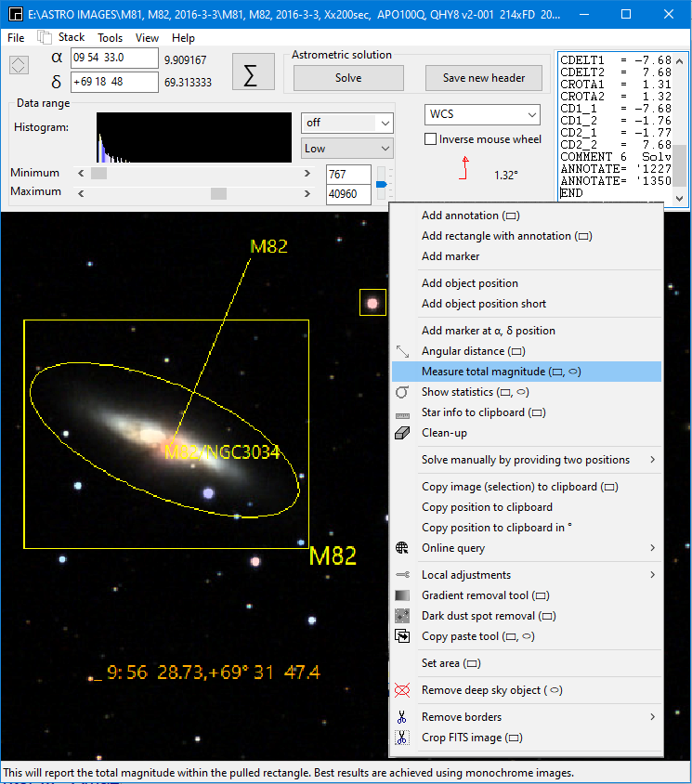Click the stack sum (Σ) button
The height and width of the screenshot is (784, 692).
coord(253,72)
